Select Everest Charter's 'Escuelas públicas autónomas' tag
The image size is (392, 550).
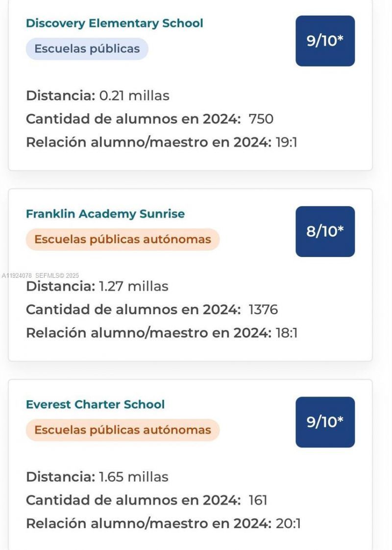(x=122, y=430)
